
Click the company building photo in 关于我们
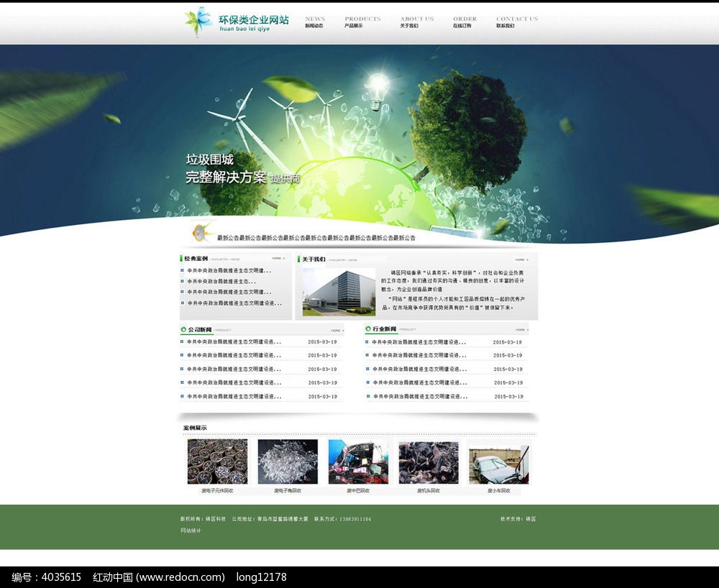coord(338,292)
